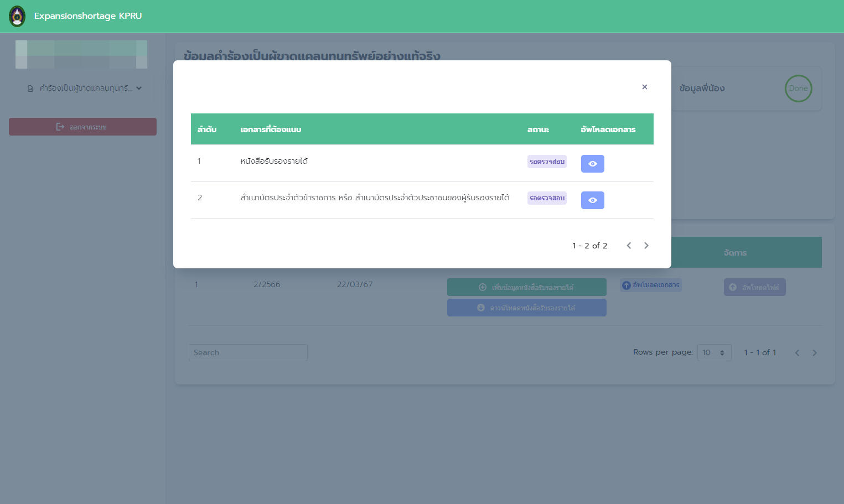844x504 pixels.
Task: Click the Done status circle
Action: [798, 89]
